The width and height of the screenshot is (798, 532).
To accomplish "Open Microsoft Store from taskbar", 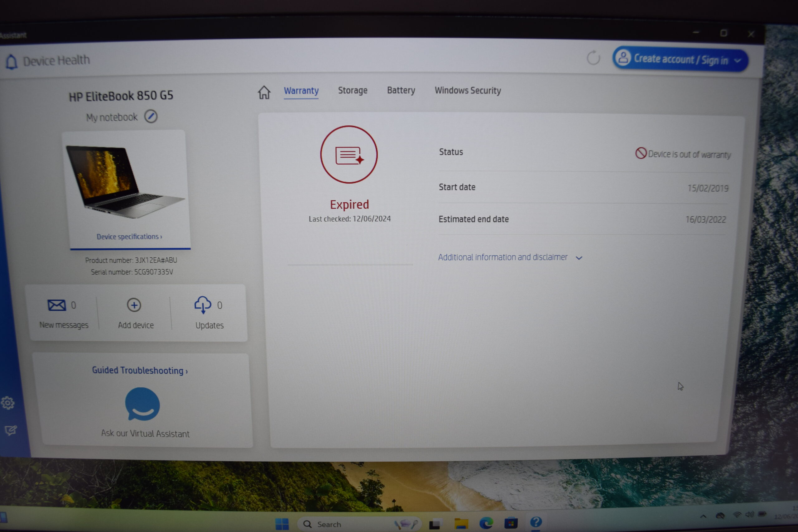I will (x=511, y=523).
